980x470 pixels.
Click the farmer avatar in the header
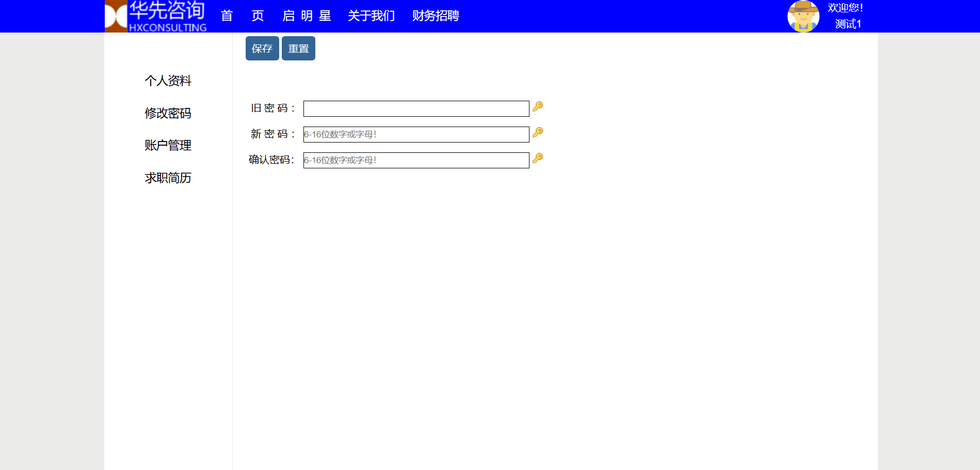click(x=803, y=17)
